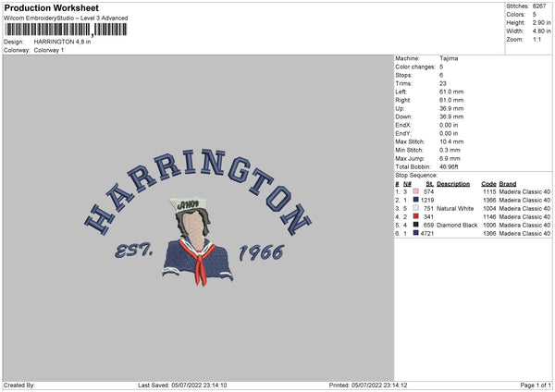Click the code '1004' in stop row 3

pyautogui.click(x=489, y=208)
